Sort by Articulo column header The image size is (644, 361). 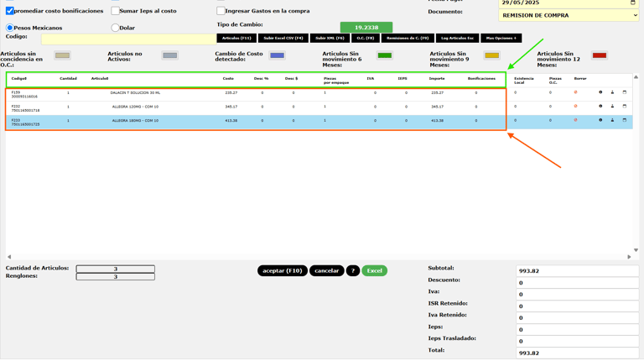100,78
